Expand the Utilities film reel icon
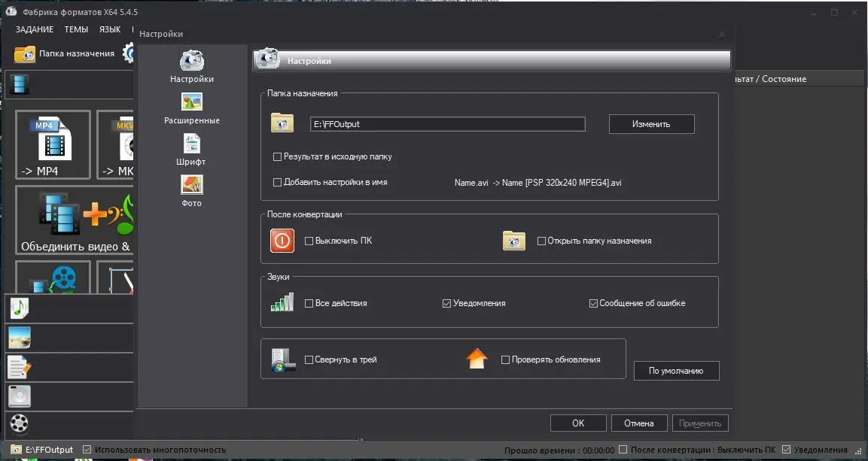The width and height of the screenshot is (868, 461). coord(20,423)
